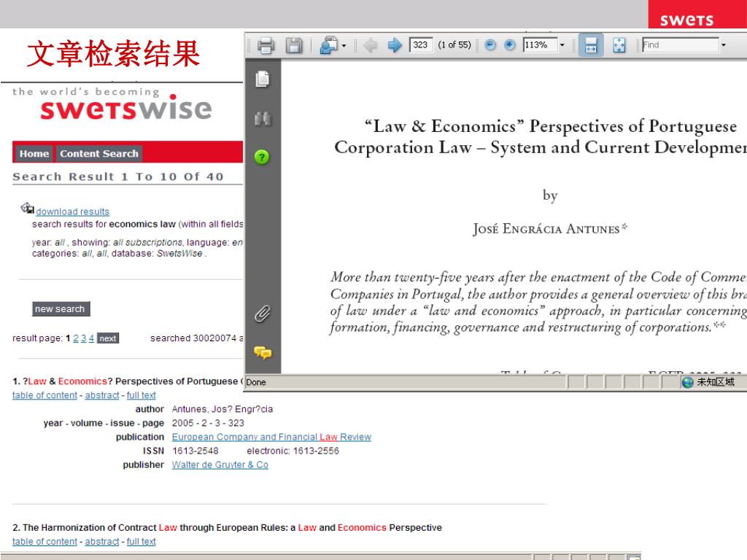This screenshot has width=747, height=560.
Task: Click the page count '(1 of 55)' text
Action: (x=454, y=44)
